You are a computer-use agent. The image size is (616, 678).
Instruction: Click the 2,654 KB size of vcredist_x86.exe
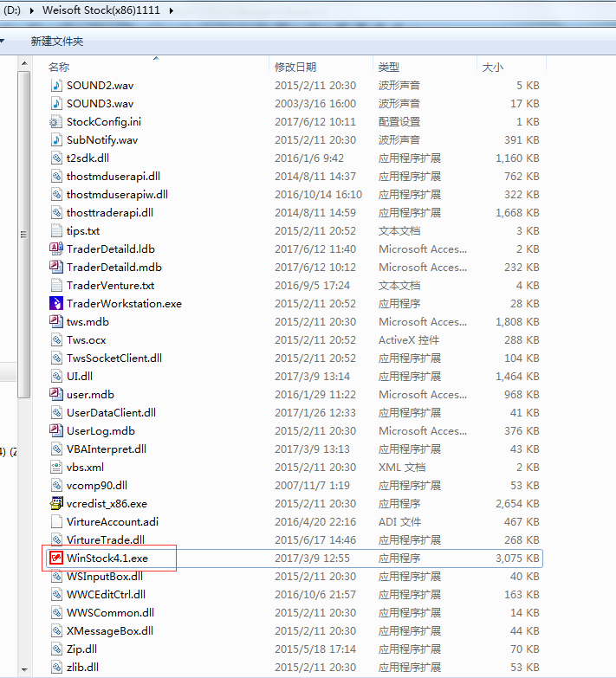pyautogui.click(x=517, y=503)
